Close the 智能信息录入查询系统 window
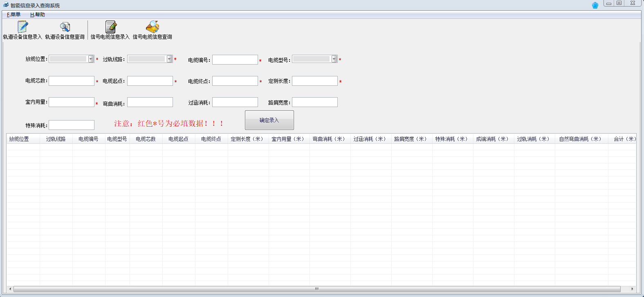Screen dimensions: 644x297 pos(633,3)
